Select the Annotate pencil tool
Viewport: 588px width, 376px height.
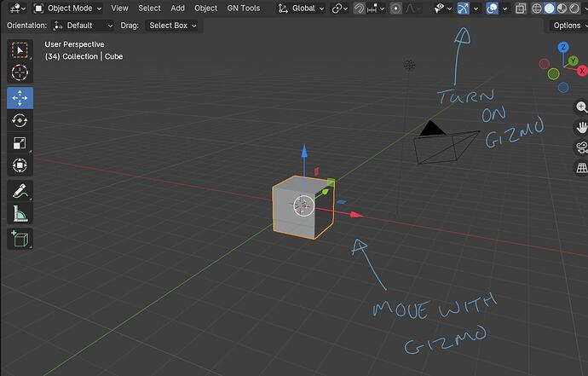[x=20, y=191]
